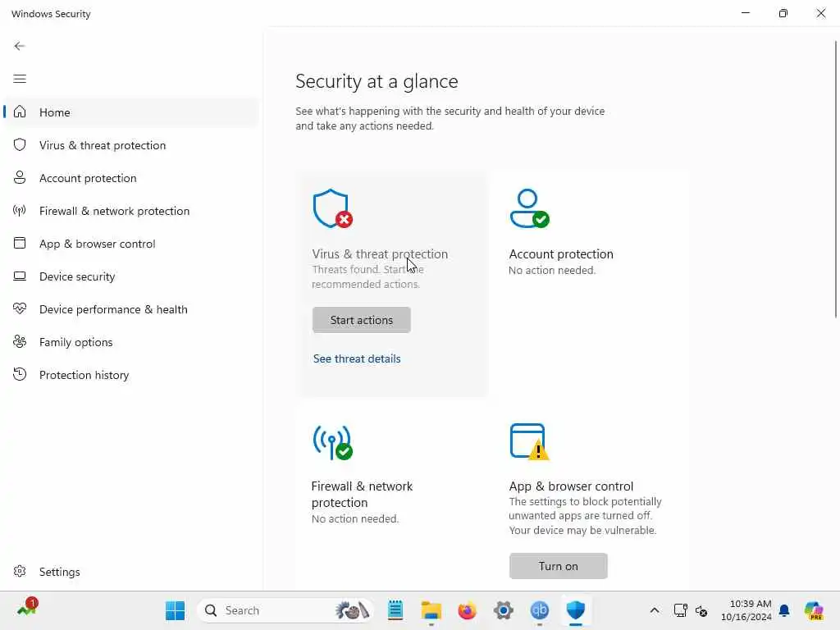Click the shield icon beside Virus & threat protection

pyautogui.click(x=20, y=144)
